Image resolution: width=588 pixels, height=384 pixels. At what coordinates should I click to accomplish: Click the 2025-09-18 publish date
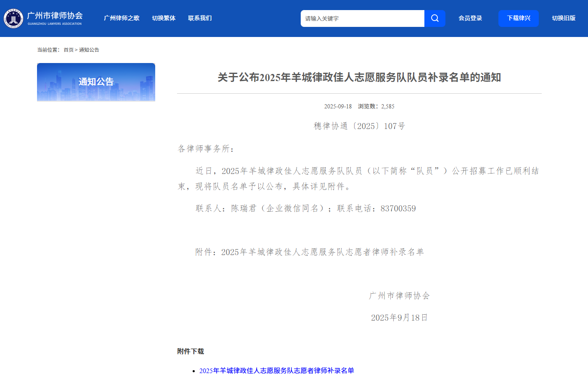[x=338, y=106]
